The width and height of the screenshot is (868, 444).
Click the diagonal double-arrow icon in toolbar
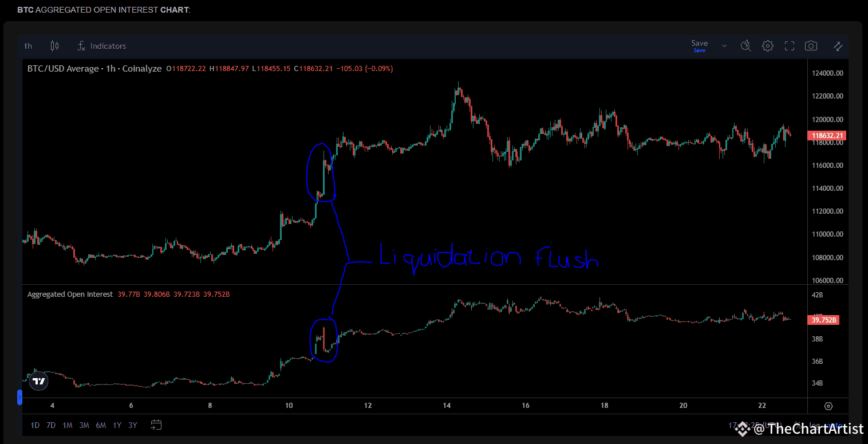click(x=838, y=46)
